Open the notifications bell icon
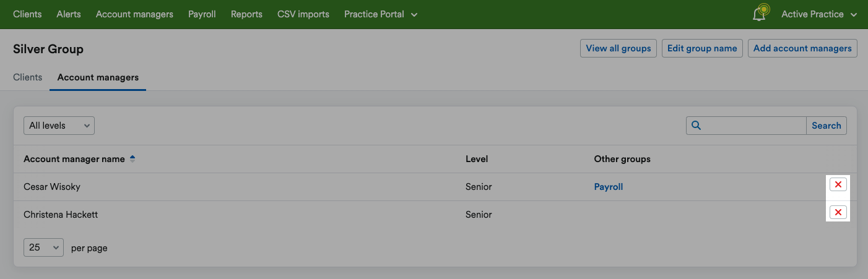This screenshot has width=868, height=279. (760, 14)
